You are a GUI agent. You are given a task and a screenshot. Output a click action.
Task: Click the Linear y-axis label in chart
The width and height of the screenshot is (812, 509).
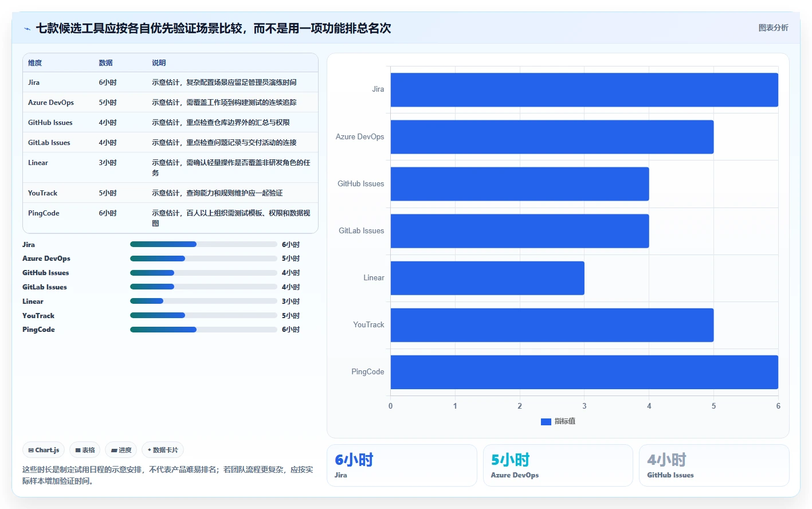pos(374,278)
